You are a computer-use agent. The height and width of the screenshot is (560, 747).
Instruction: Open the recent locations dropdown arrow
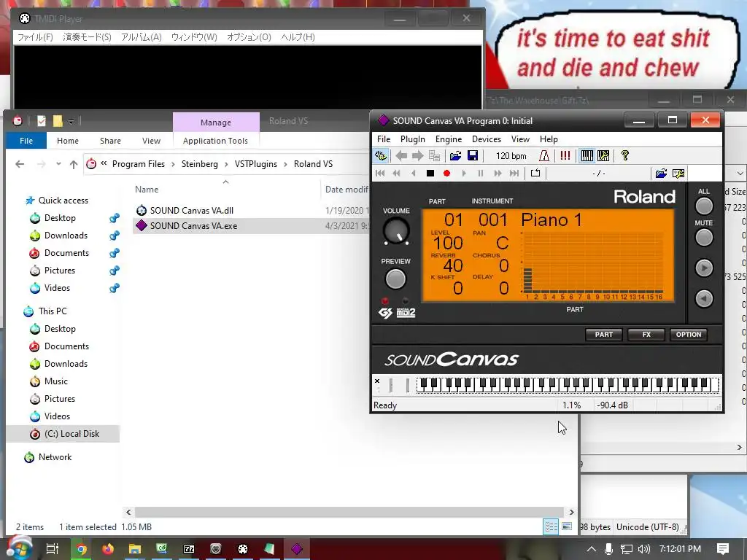58,164
